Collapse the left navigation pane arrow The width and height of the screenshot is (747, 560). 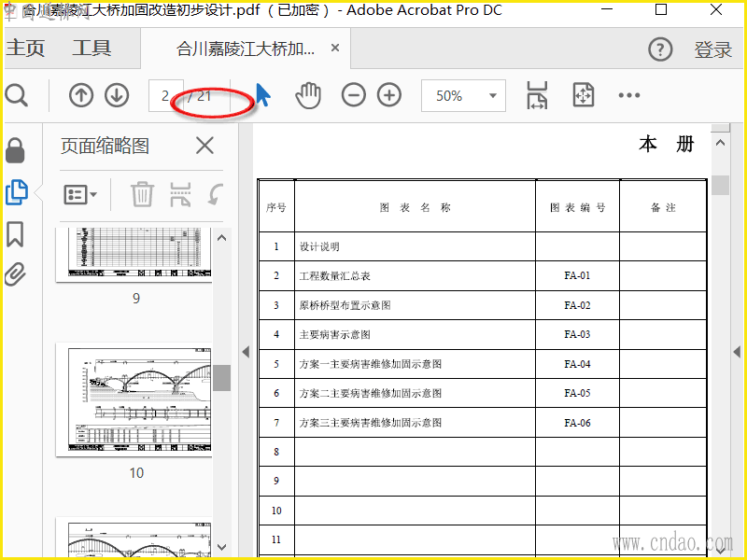tap(246, 352)
